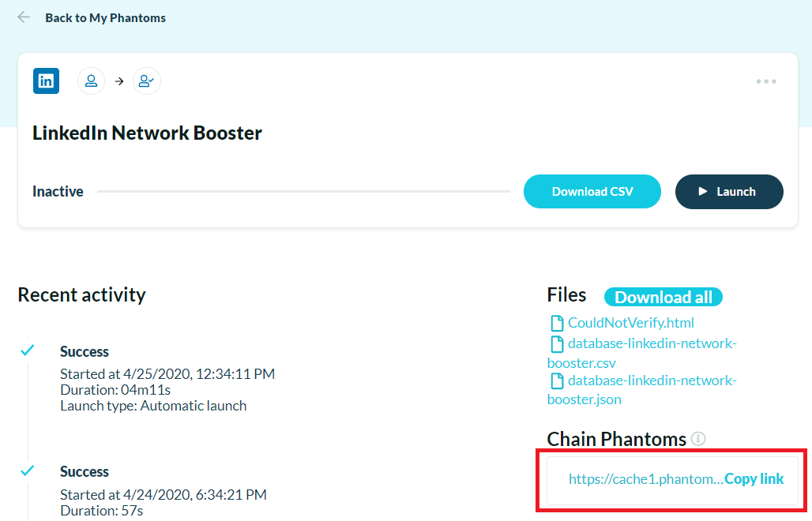Screen dimensions: 812x521
Task: Click the info icon next to Chain Phantoms
Action: click(x=698, y=439)
